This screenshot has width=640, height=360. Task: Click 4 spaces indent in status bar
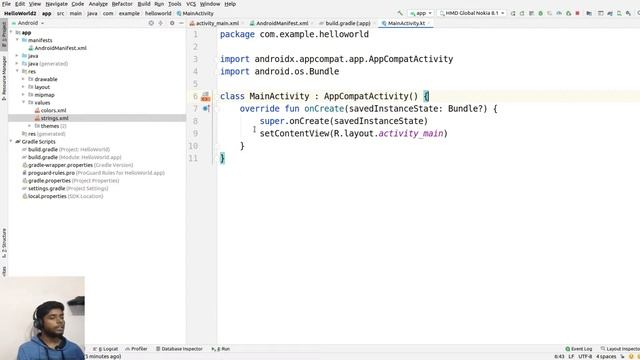click(606, 356)
